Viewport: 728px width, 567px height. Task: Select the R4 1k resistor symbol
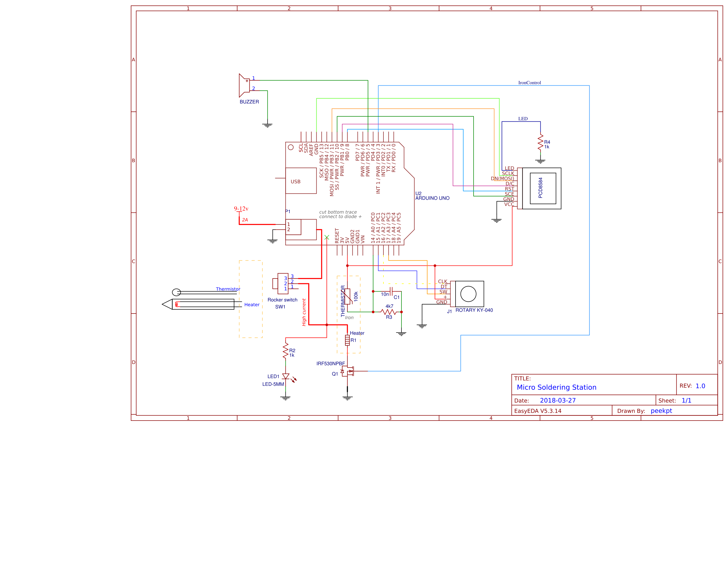pos(540,143)
